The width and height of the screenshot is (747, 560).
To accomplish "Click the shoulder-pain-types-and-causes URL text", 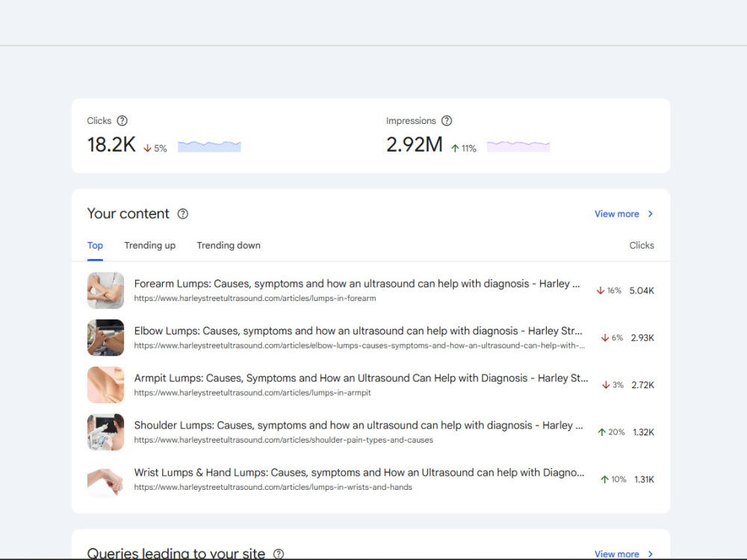I will tap(283, 440).
